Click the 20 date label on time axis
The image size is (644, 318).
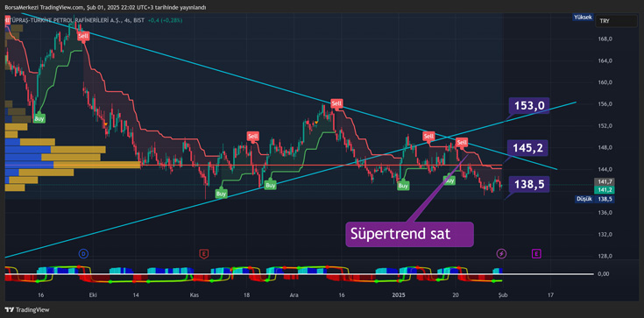tap(455, 295)
